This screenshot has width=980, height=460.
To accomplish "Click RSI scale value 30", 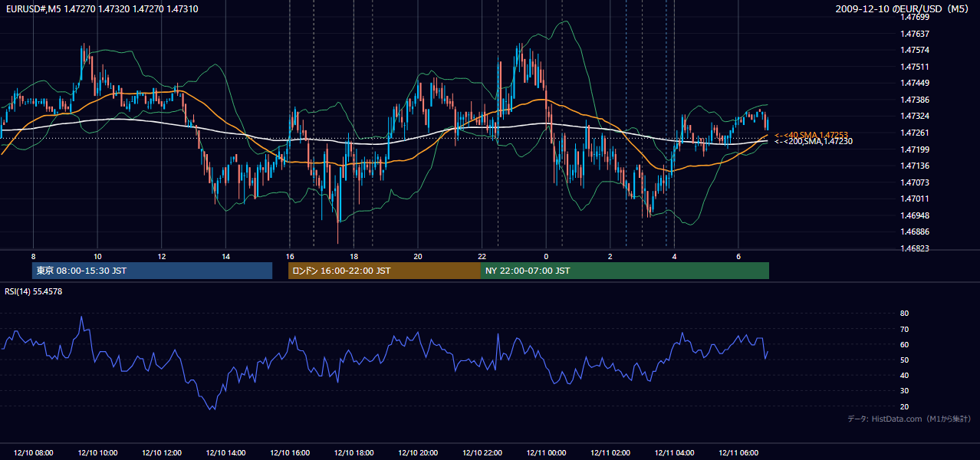I will (904, 391).
